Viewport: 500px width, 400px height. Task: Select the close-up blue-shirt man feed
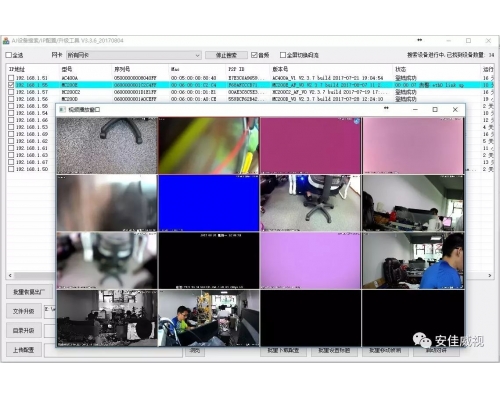pos(413,261)
